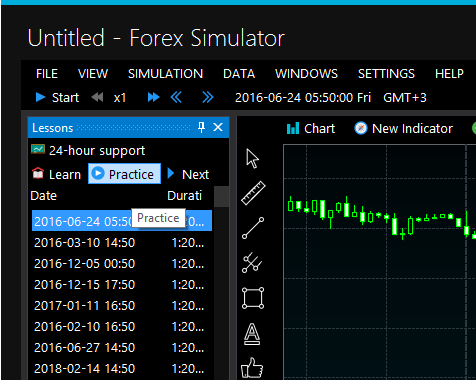The width and height of the screenshot is (476, 380).
Task: Click the 24-hour support lesson icon
Action: (38, 149)
